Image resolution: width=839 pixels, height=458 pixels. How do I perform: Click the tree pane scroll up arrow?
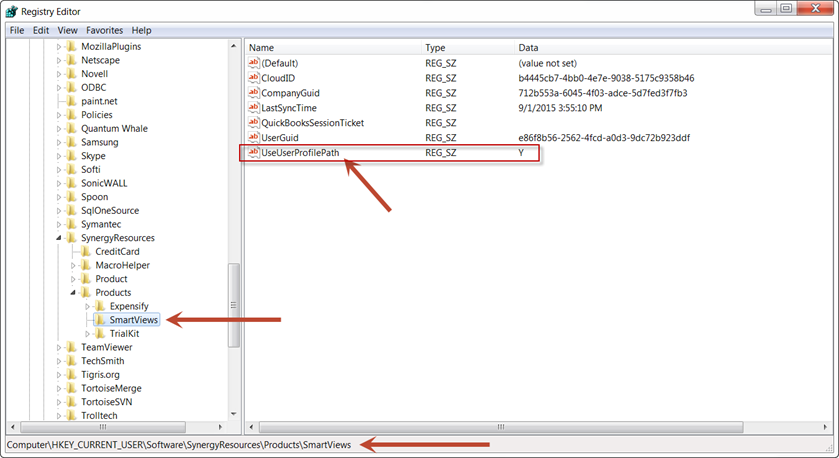(x=233, y=47)
